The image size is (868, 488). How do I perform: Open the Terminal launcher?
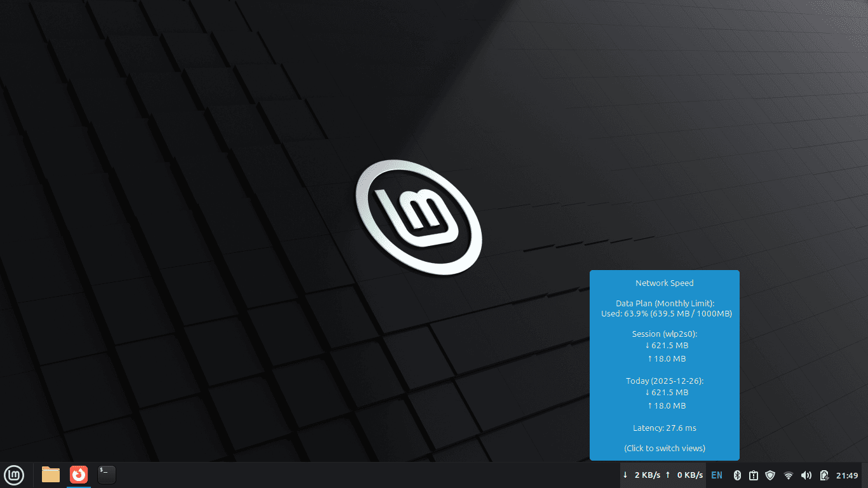[106, 475]
